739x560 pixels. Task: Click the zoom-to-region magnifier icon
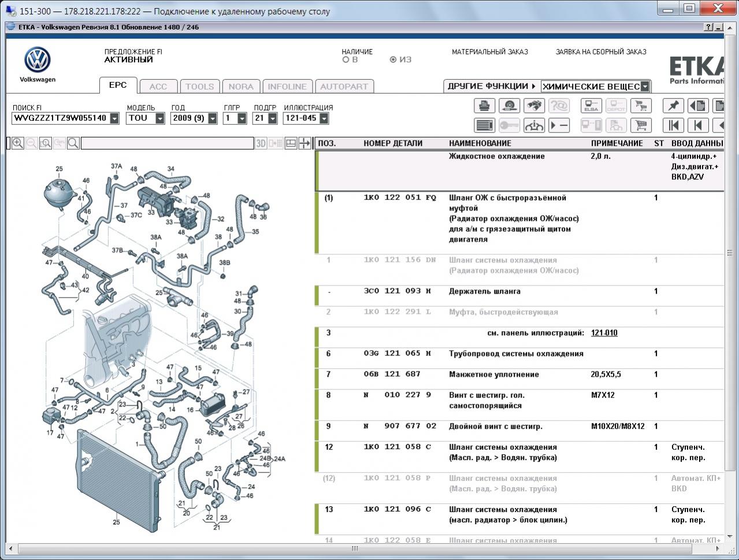coord(46,143)
